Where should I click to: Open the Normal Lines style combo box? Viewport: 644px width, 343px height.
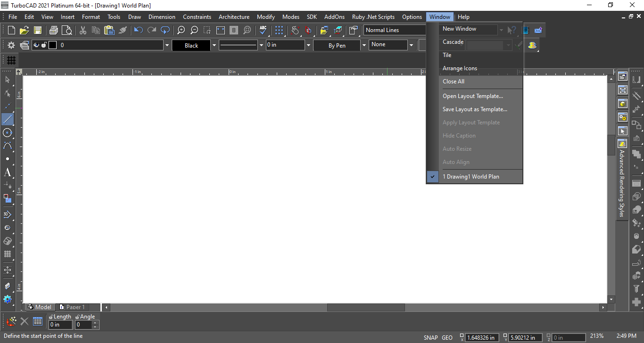(395, 30)
